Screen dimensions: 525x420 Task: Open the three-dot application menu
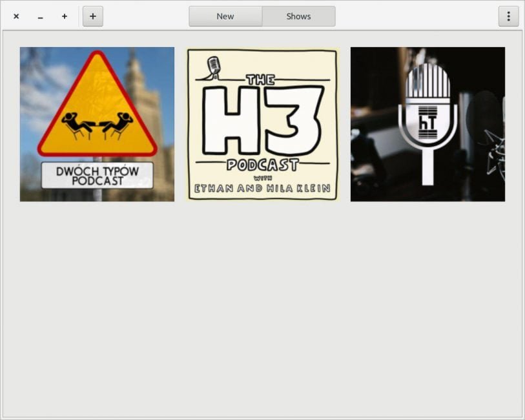pos(508,16)
